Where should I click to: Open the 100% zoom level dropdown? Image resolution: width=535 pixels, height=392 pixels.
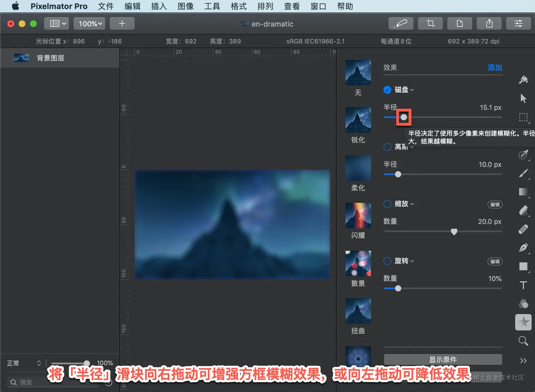click(x=90, y=24)
